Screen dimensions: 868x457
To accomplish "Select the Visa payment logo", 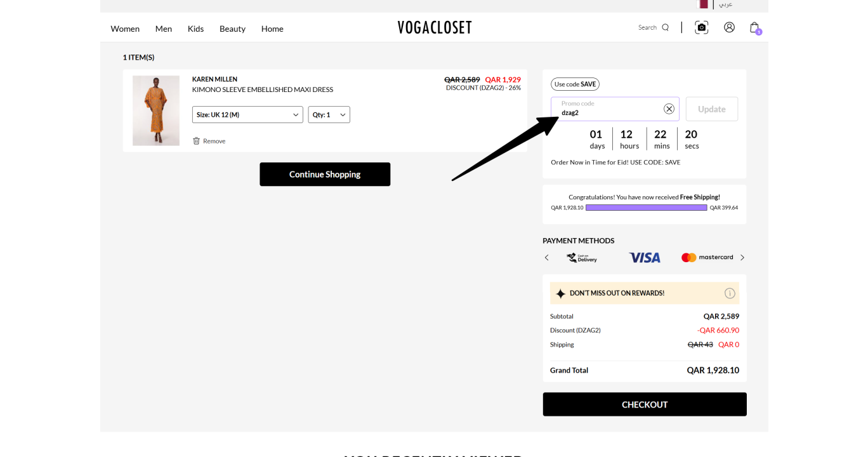I will [x=645, y=257].
